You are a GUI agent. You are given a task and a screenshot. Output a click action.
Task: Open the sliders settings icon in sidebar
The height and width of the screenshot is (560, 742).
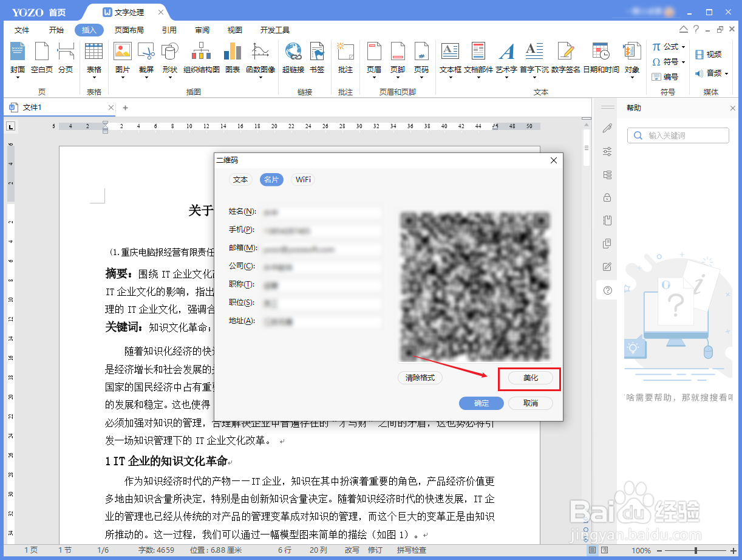coord(607,151)
